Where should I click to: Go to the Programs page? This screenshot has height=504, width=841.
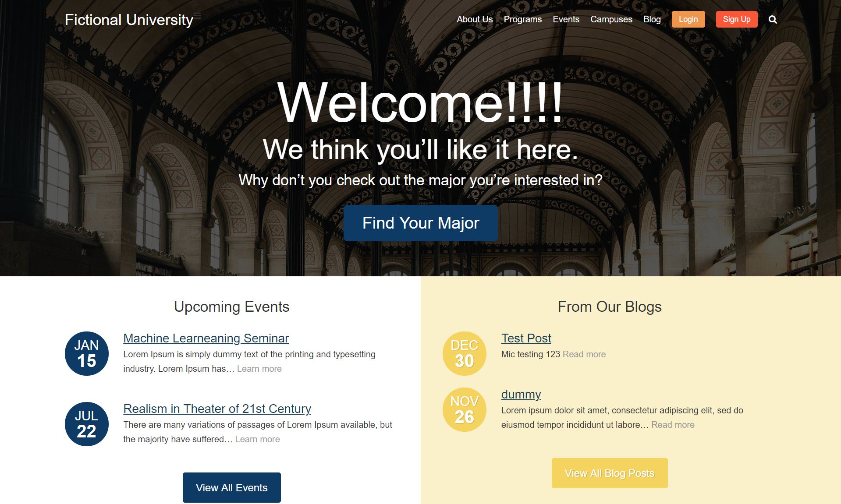[x=522, y=19]
